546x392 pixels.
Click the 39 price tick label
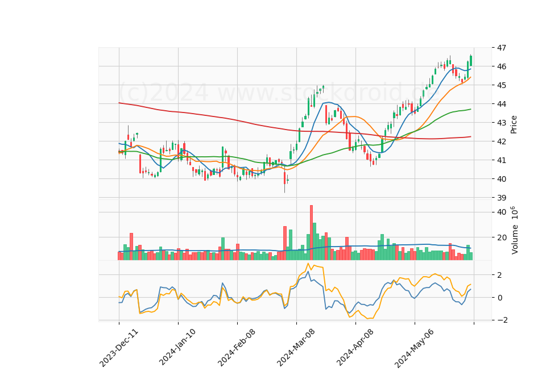502,198
